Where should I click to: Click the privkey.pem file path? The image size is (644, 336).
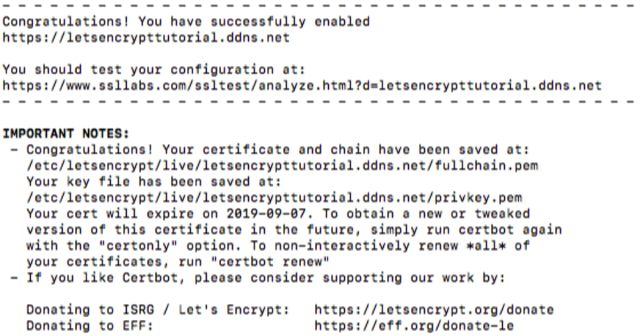(x=274, y=198)
